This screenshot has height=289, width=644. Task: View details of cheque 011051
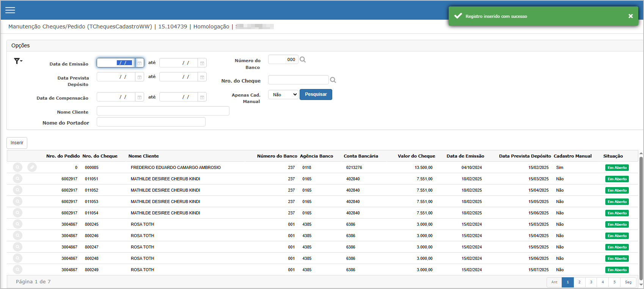click(17, 178)
